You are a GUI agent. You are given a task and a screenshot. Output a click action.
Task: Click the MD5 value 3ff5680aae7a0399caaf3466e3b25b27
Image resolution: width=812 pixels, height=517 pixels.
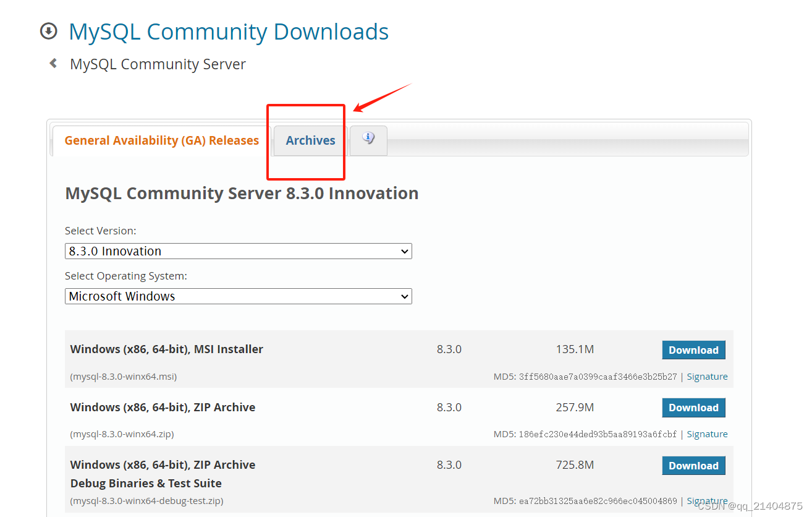point(598,377)
